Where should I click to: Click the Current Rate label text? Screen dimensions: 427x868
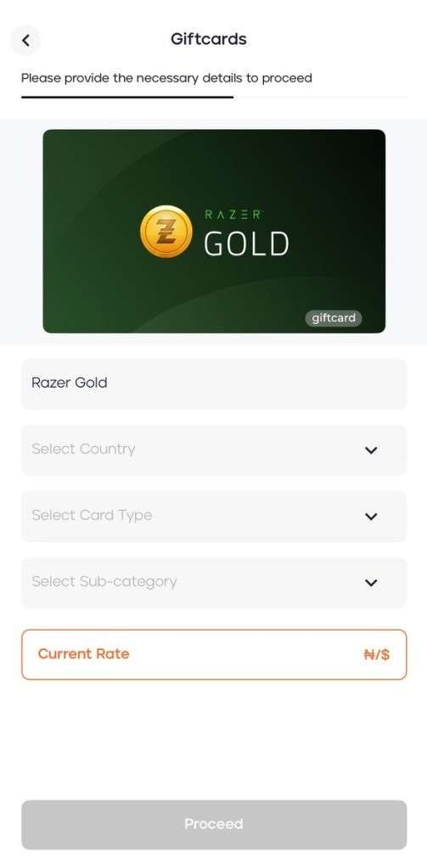coord(84,654)
